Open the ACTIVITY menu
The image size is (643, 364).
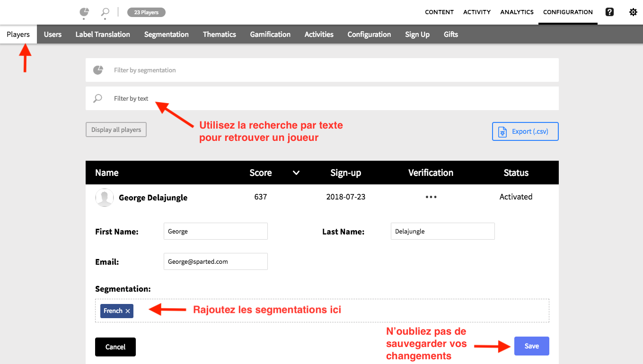(x=477, y=12)
